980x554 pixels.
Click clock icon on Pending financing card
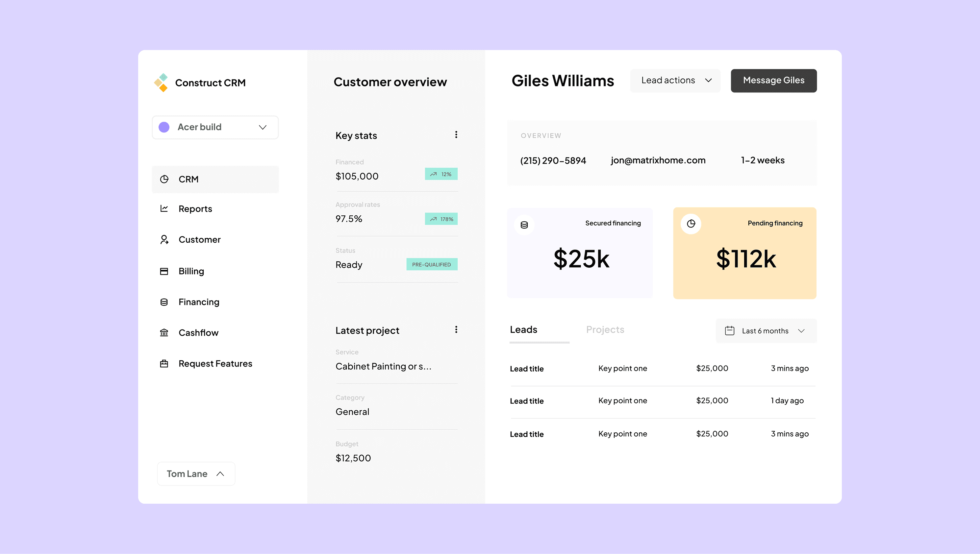[691, 224]
